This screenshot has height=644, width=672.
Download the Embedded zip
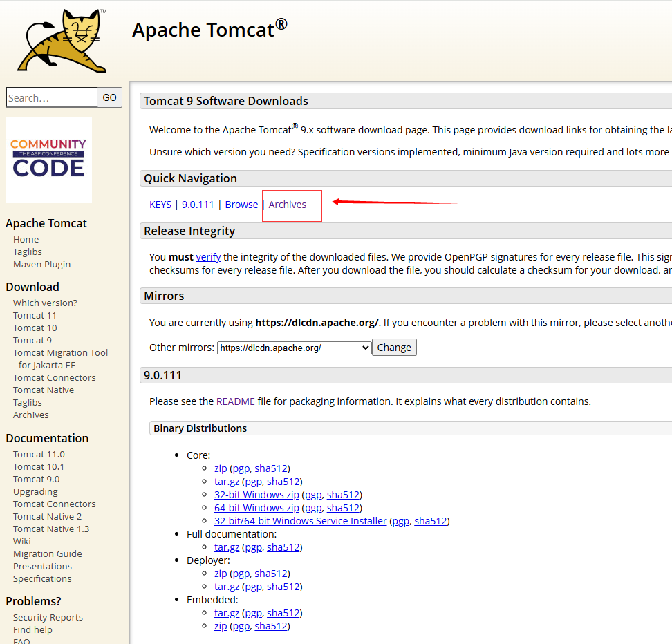(x=221, y=626)
